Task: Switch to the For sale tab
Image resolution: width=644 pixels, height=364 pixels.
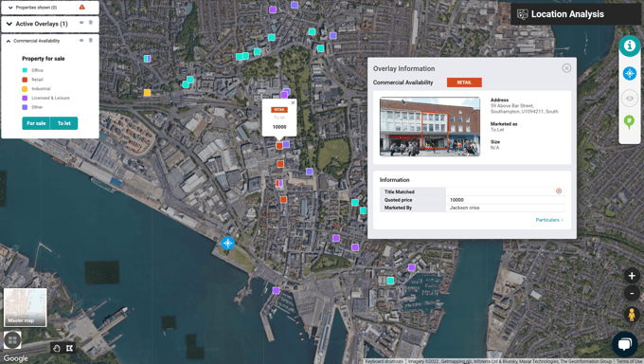Action: tap(36, 123)
